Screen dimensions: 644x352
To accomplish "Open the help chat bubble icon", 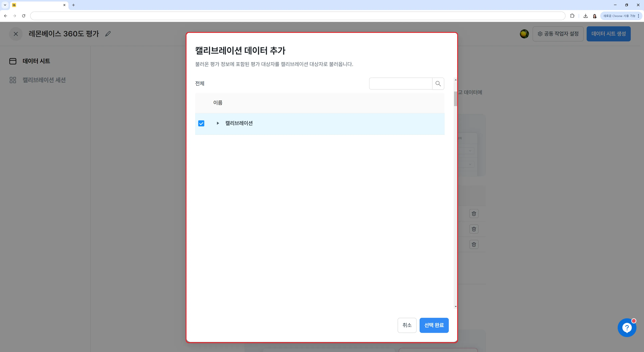I will [x=627, y=328].
